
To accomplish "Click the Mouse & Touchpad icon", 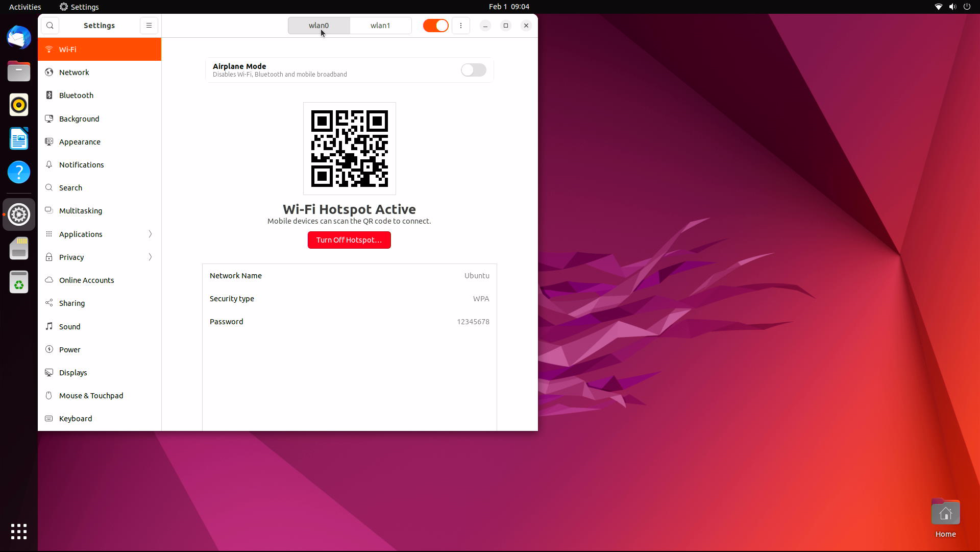I will [x=49, y=395].
